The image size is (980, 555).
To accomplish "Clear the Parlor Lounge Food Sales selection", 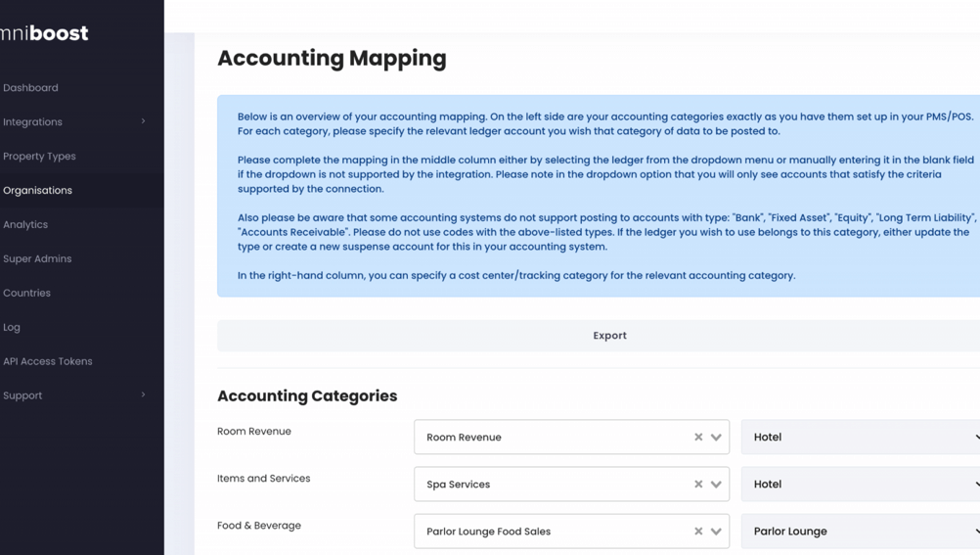I will 698,532.
